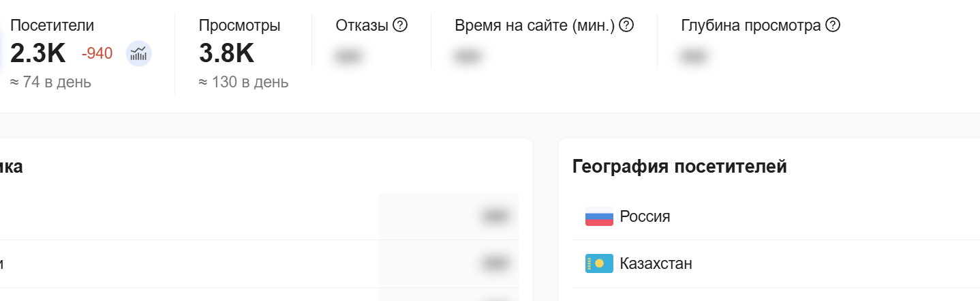Click the Russia flag icon
Viewport: 980px width, 301px height.
click(599, 217)
